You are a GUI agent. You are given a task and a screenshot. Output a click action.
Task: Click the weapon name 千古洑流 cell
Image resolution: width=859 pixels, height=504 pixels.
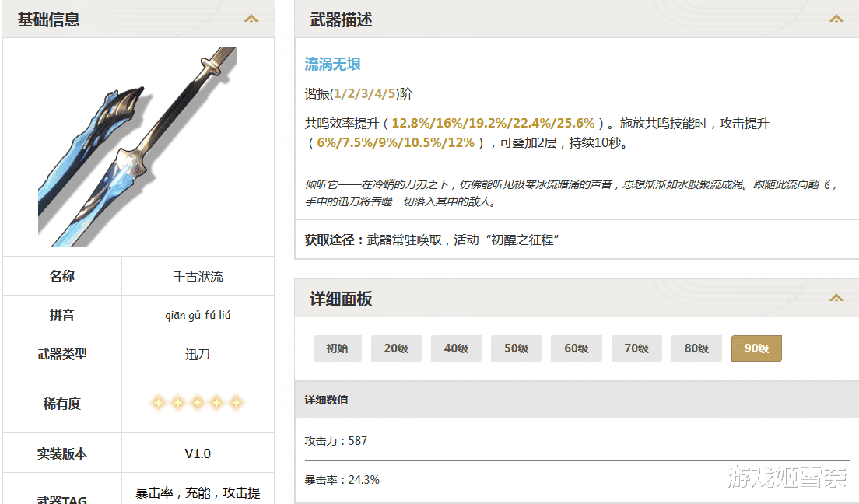pyautogui.click(x=198, y=276)
